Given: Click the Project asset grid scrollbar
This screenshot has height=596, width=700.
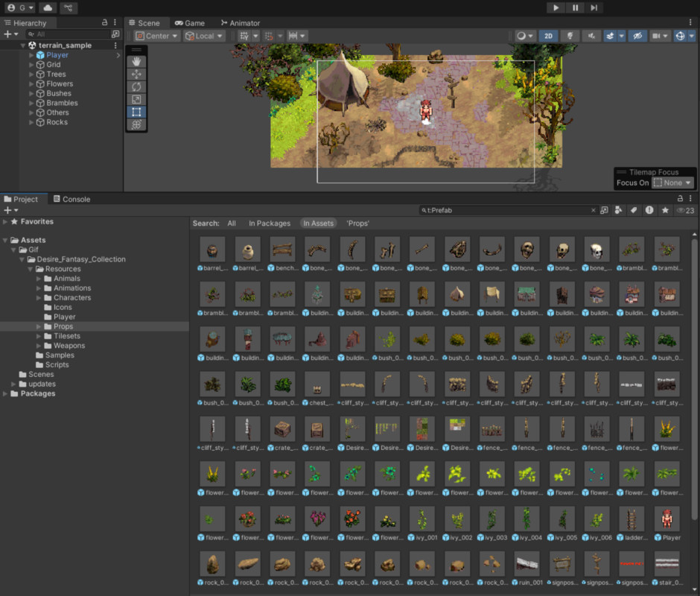Looking at the screenshot, I should click(694, 380).
